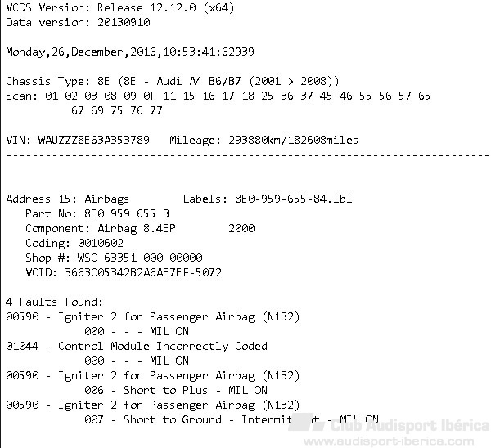Click the VIN number WAUZZZ8E63A353789
491x448 pixels.
pyautogui.click(x=94, y=140)
